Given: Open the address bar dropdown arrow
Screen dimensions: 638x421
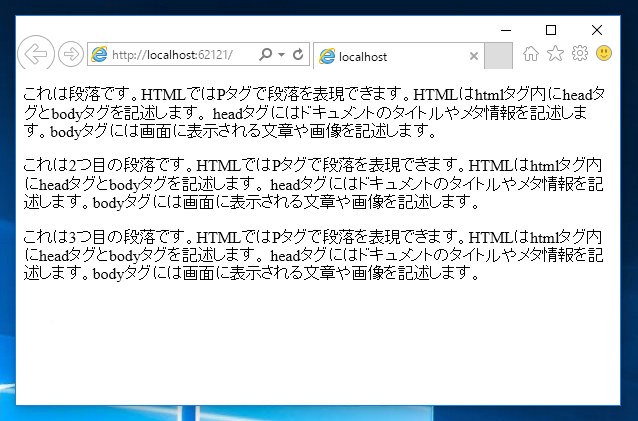Looking at the screenshot, I should (281, 54).
